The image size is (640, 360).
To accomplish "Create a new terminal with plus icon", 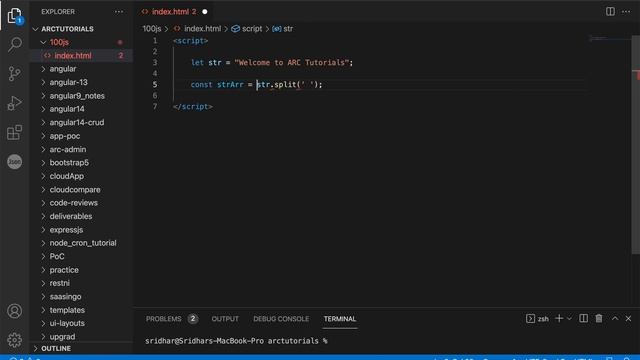I will click(x=559, y=318).
